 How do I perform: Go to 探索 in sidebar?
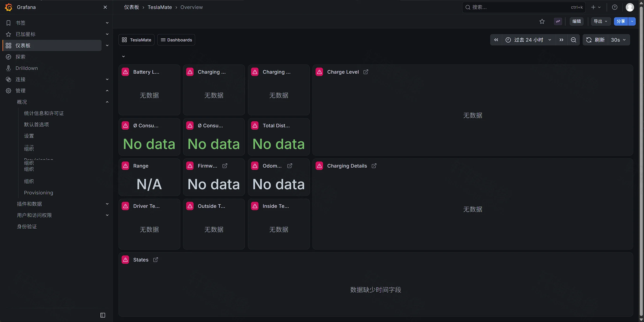coord(20,57)
